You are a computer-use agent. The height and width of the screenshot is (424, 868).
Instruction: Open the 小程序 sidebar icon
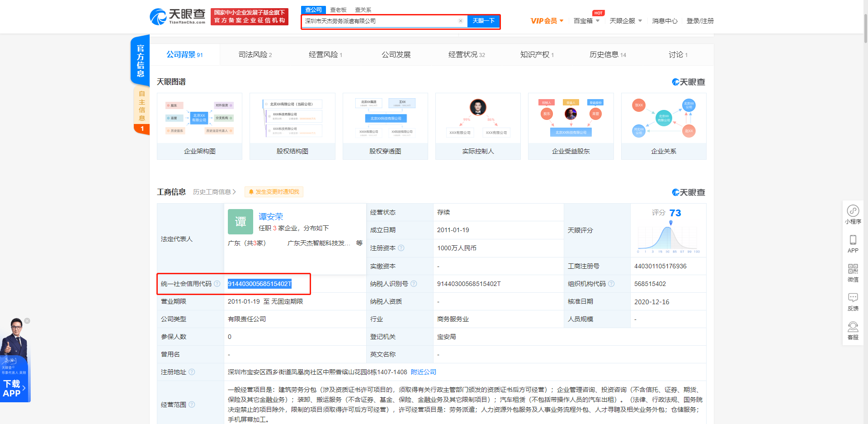pyautogui.click(x=853, y=214)
